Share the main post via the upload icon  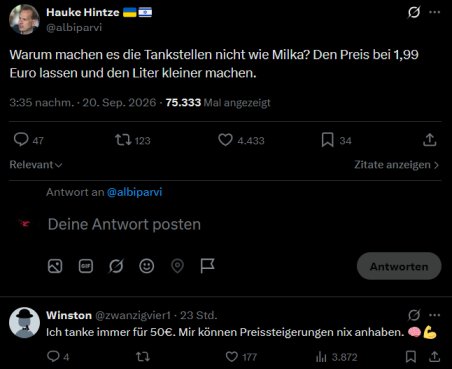click(430, 140)
